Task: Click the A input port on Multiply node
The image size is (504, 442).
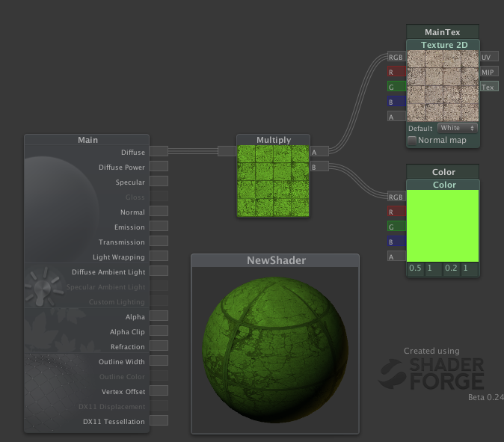Action: tap(320, 152)
